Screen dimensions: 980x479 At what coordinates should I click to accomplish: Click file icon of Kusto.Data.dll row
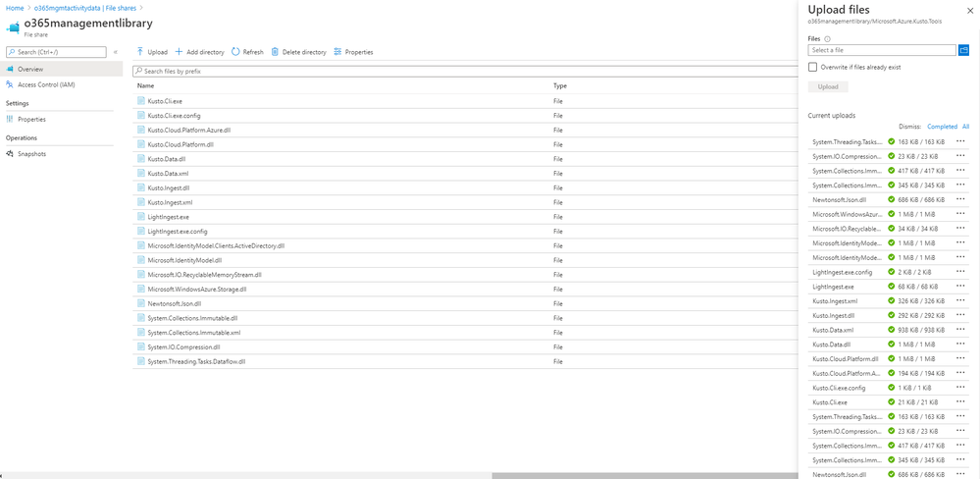click(140, 159)
